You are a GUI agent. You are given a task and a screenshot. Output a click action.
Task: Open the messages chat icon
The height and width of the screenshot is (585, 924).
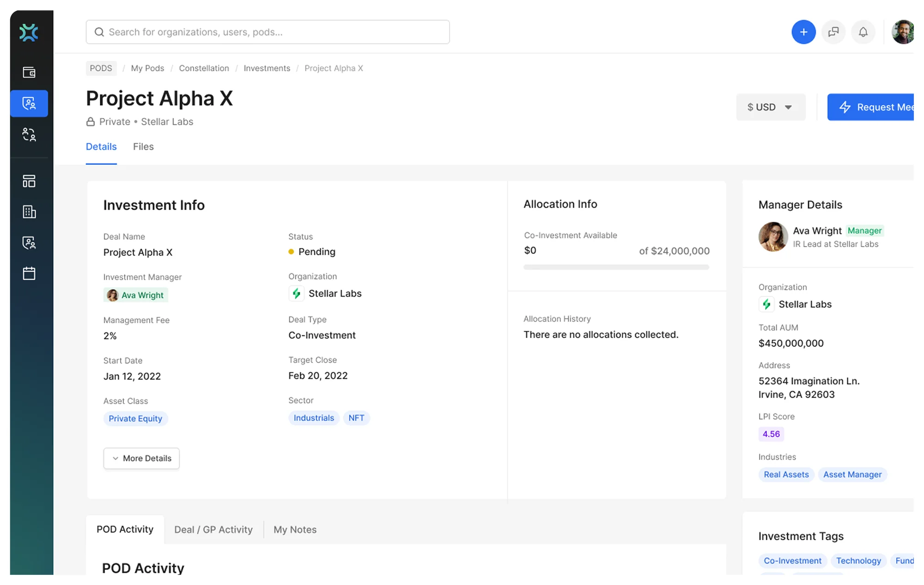[x=833, y=32]
